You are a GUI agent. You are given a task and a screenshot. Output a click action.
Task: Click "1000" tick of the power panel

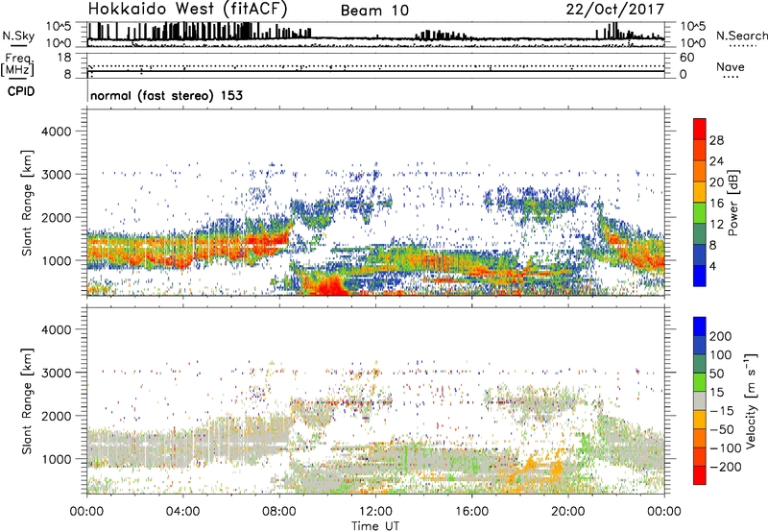tap(56, 260)
